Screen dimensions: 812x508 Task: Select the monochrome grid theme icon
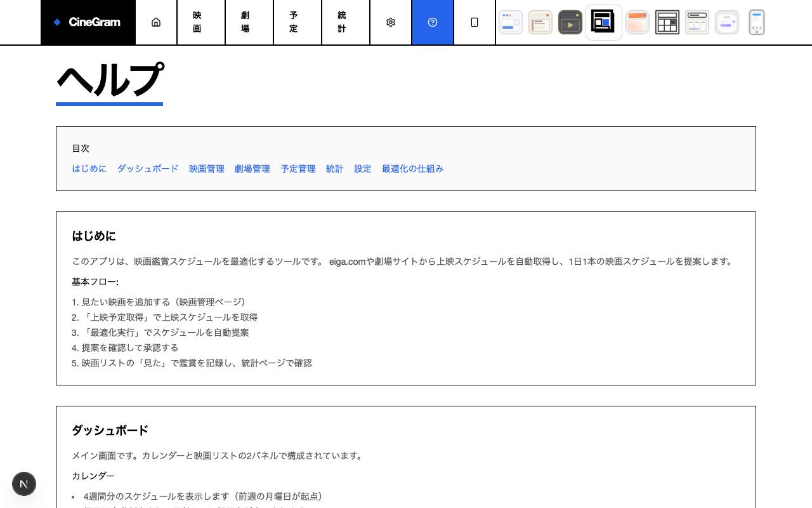[x=667, y=22]
